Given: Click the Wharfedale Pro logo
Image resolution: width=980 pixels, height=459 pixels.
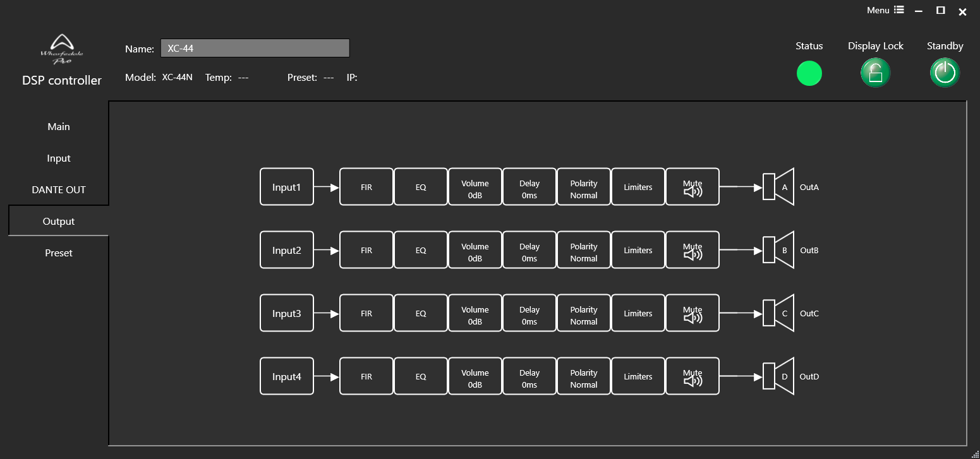Looking at the screenshot, I should coord(62,49).
